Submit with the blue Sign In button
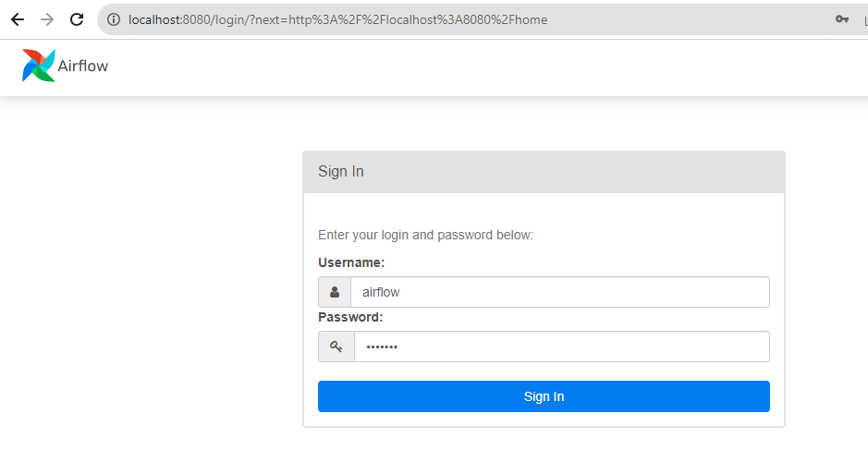The image size is (868, 450). click(544, 396)
